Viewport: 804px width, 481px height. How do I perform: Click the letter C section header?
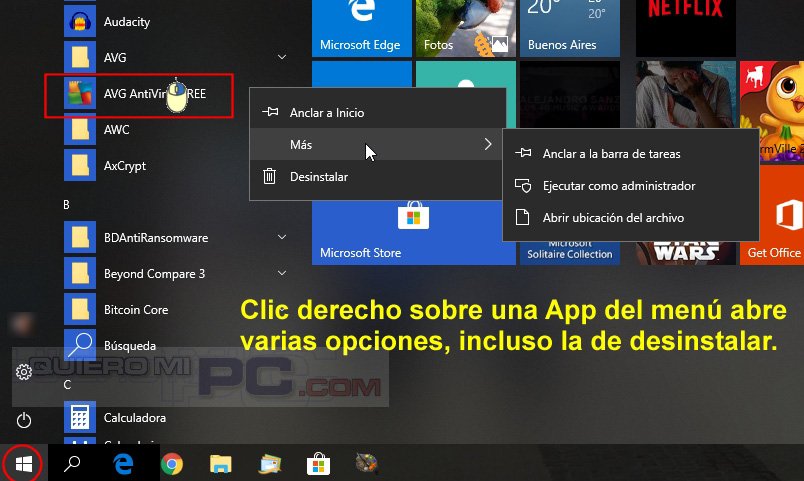pyautogui.click(x=67, y=385)
